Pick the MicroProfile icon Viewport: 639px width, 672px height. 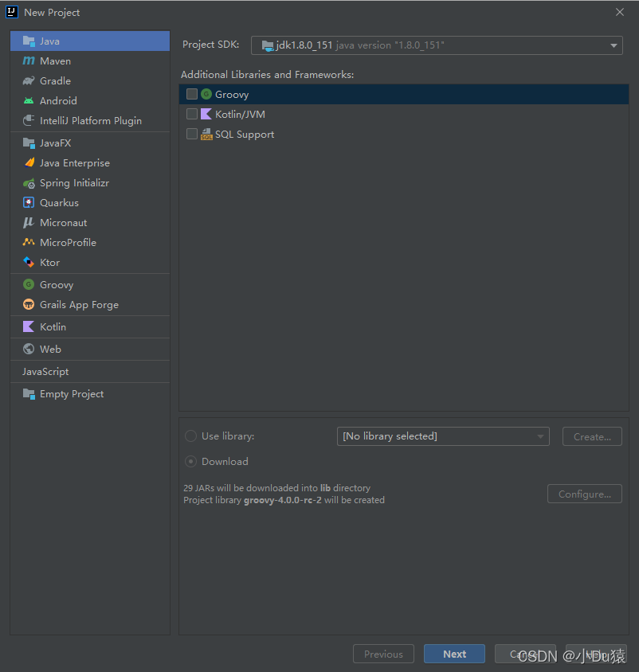coord(29,242)
